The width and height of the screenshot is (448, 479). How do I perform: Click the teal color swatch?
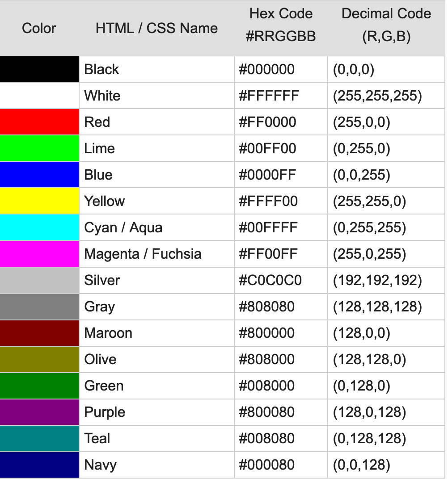pos(39,438)
